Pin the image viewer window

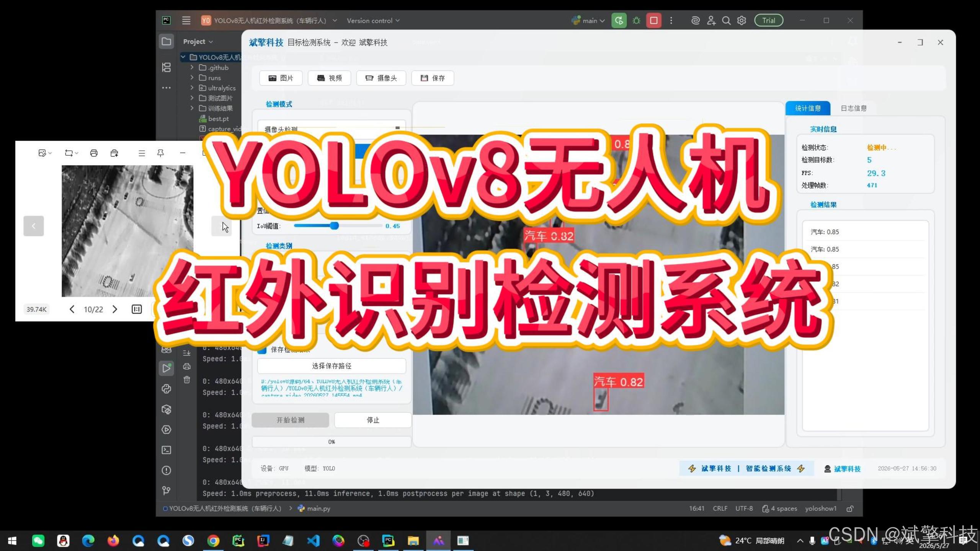tap(160, 153)
